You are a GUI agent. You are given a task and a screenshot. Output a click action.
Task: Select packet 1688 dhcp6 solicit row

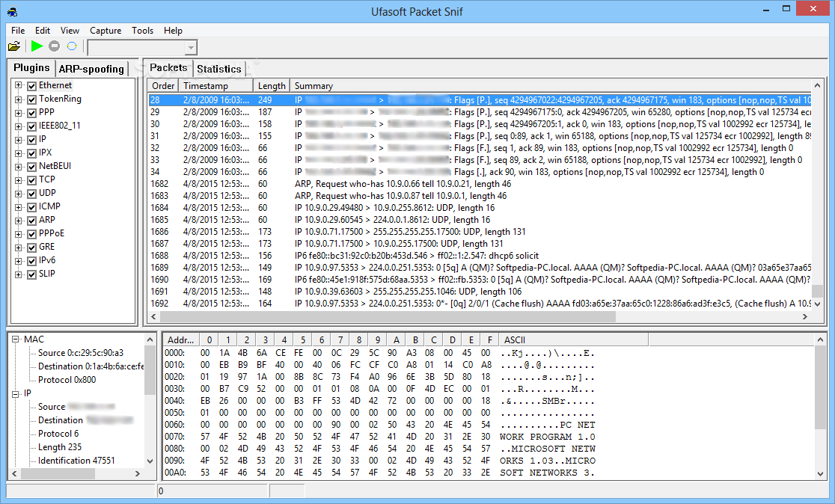coord(480,256)
